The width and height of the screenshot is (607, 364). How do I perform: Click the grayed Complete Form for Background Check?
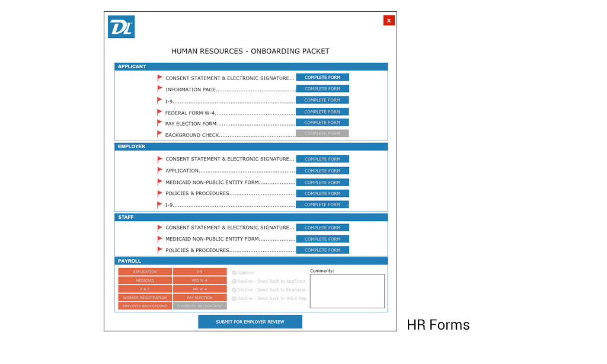(x=322, y=133)
